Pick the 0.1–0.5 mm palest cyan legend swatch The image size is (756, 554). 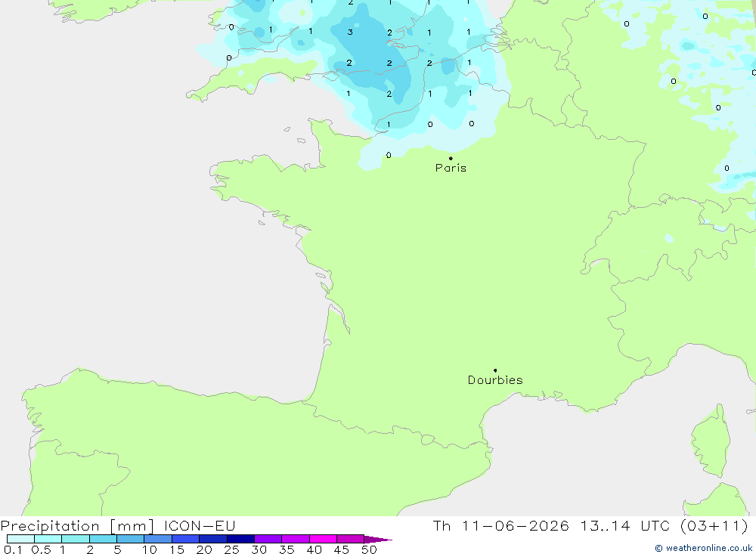point(20,539)
